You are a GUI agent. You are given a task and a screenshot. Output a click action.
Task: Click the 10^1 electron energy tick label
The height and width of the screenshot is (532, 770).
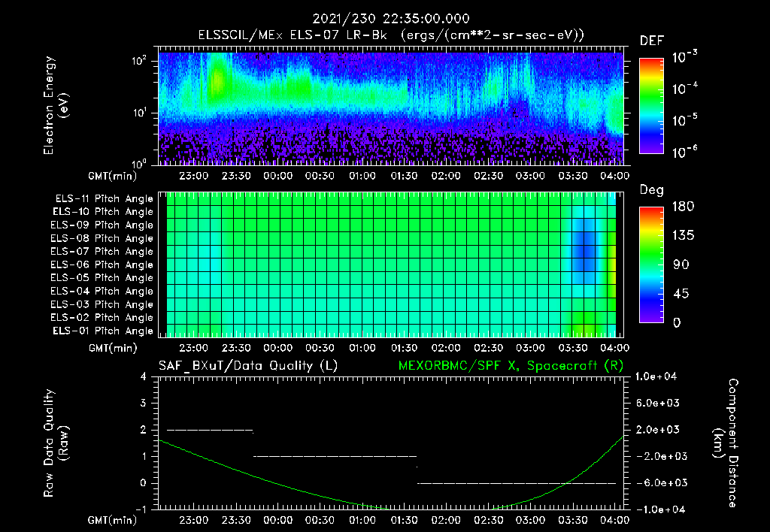[139, 113]
